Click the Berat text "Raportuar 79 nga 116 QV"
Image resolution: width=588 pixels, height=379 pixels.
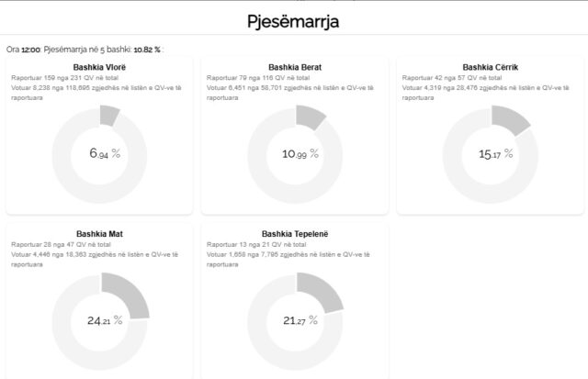(248, 78)
